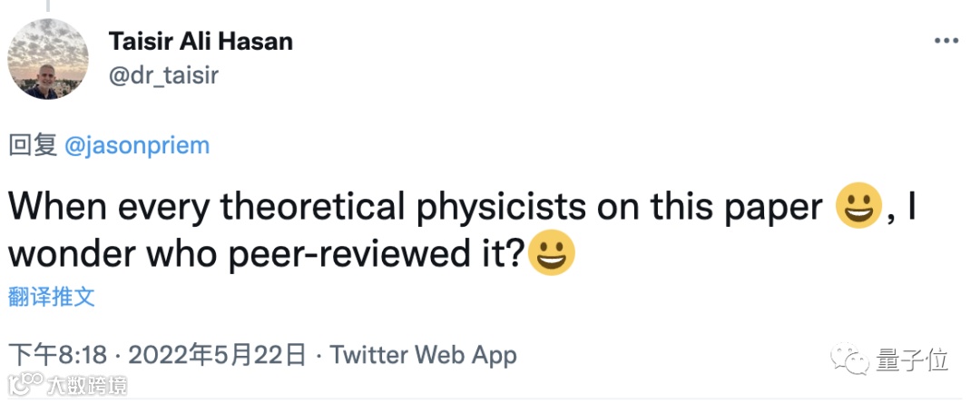Click the thread connector line above avatar

pyautogui.click(x=48, y=5)
